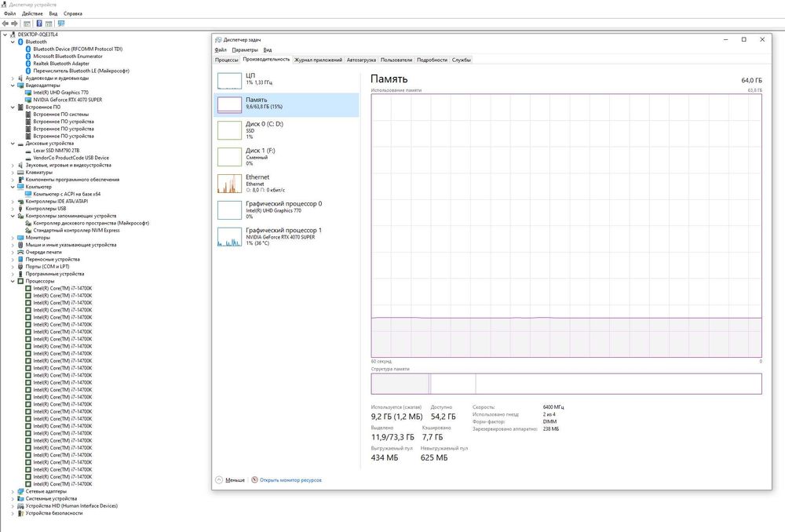785x532 pixels.
Task: Select Перечислитель Bluetooth LE (Майкрософт) device
Action: click(81, 71)
